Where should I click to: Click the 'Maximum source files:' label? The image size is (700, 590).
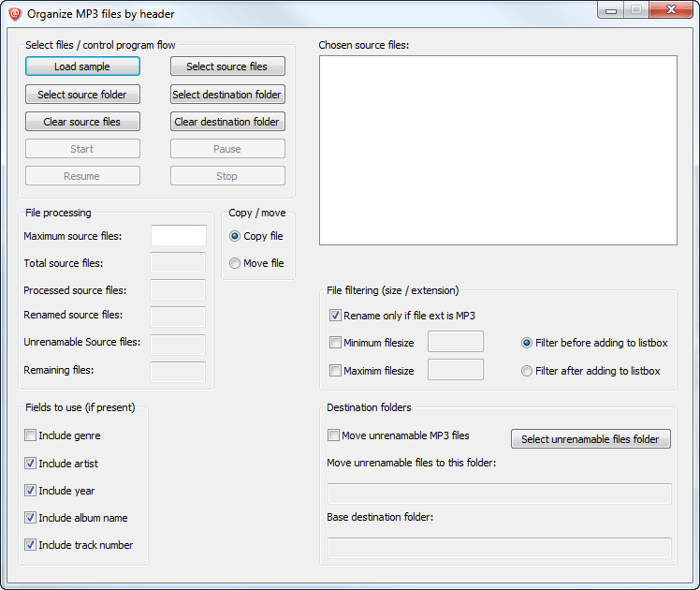click(x=73, y=236)
